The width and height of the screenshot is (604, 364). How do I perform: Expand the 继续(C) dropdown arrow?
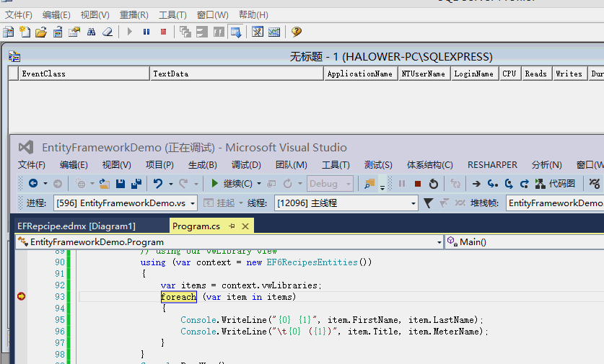coord(259,184)
